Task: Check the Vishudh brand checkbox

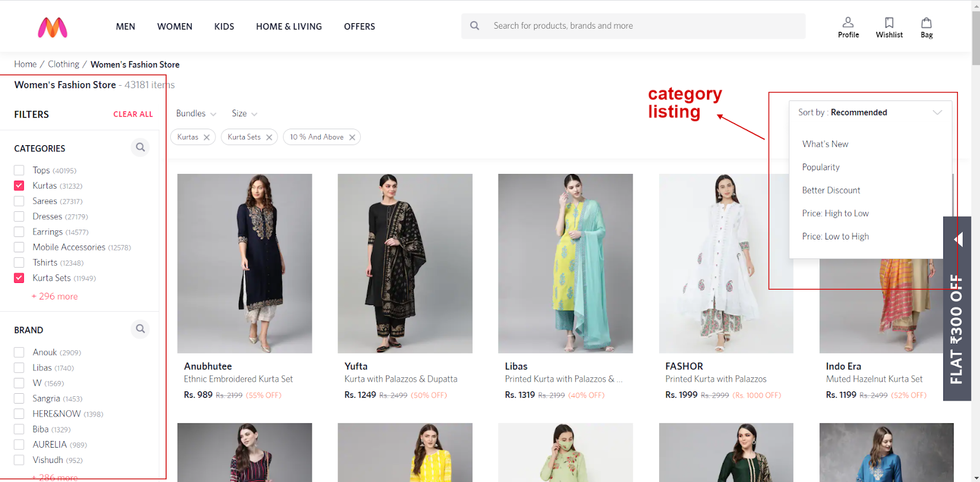Action: 19,459
